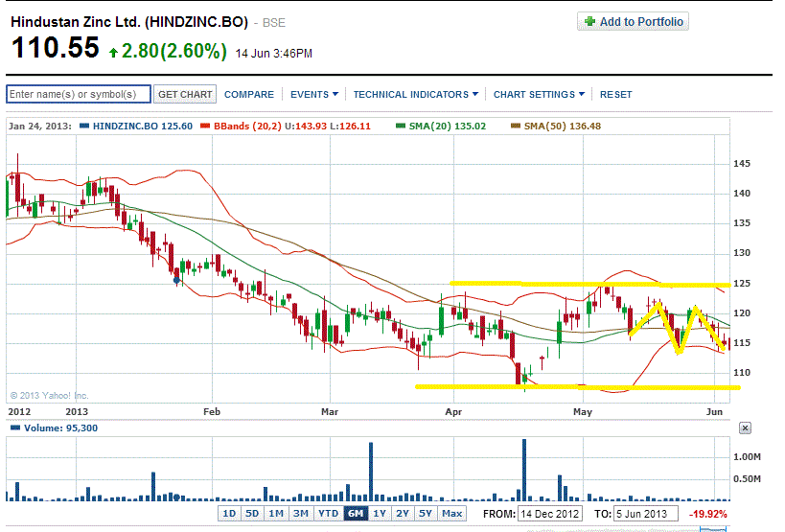Click the HINDZINC.BO 125.60 legend label
This screenshot has height=532, width=785.
(143, 127)
